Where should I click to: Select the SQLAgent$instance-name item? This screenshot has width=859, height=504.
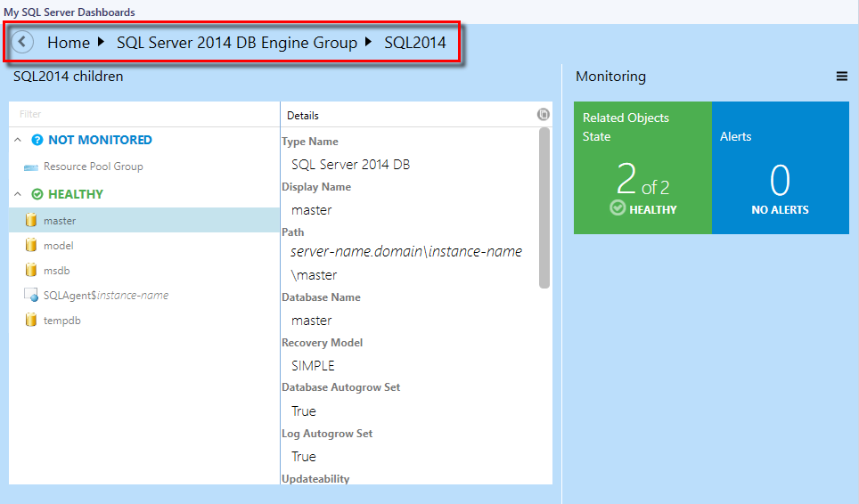pos(144,295)
